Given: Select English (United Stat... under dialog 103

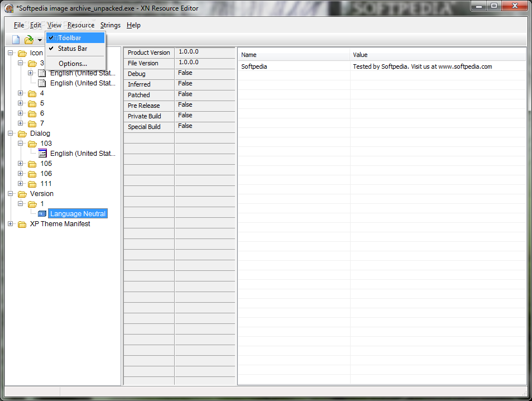Looking at the screenshot, I should [x=83, y=154].
